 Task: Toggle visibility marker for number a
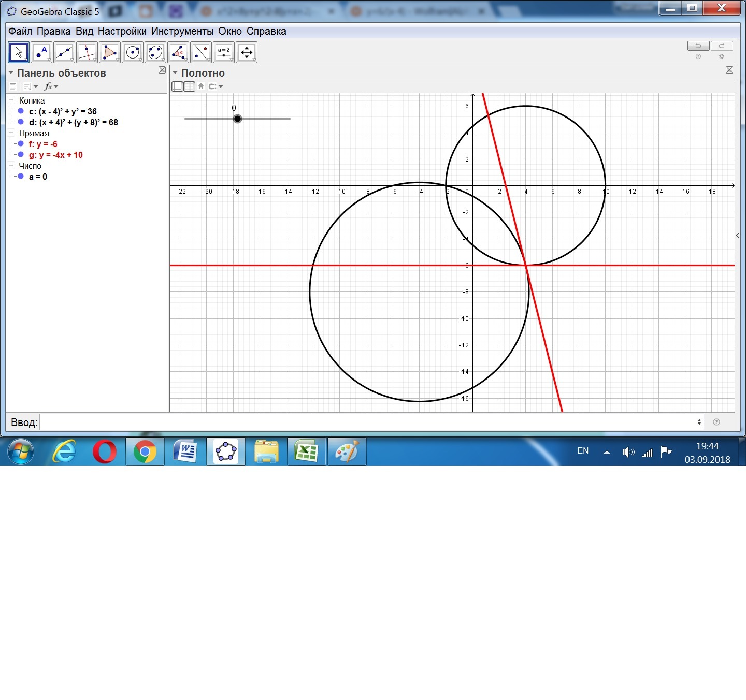21,177
